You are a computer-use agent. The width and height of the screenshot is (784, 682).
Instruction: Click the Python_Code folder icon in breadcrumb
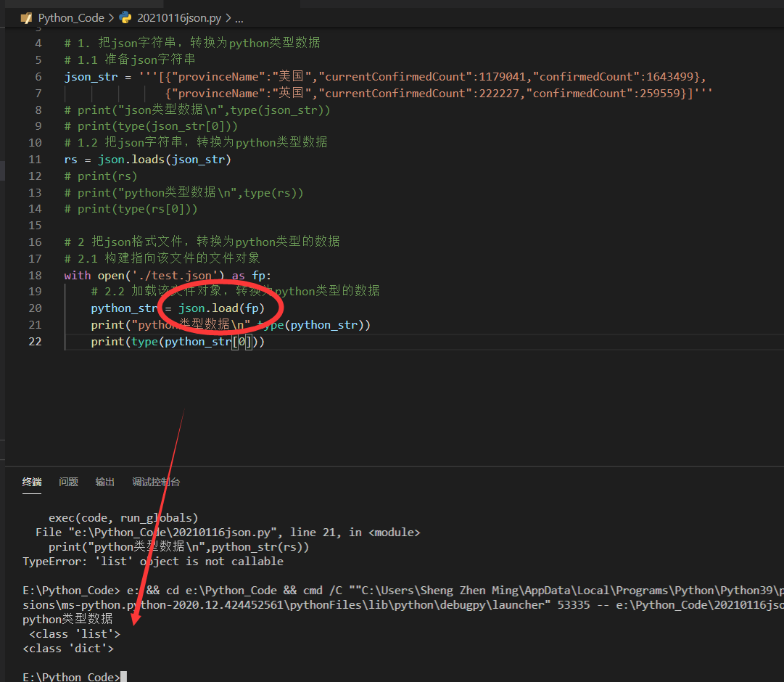point(26,19)
